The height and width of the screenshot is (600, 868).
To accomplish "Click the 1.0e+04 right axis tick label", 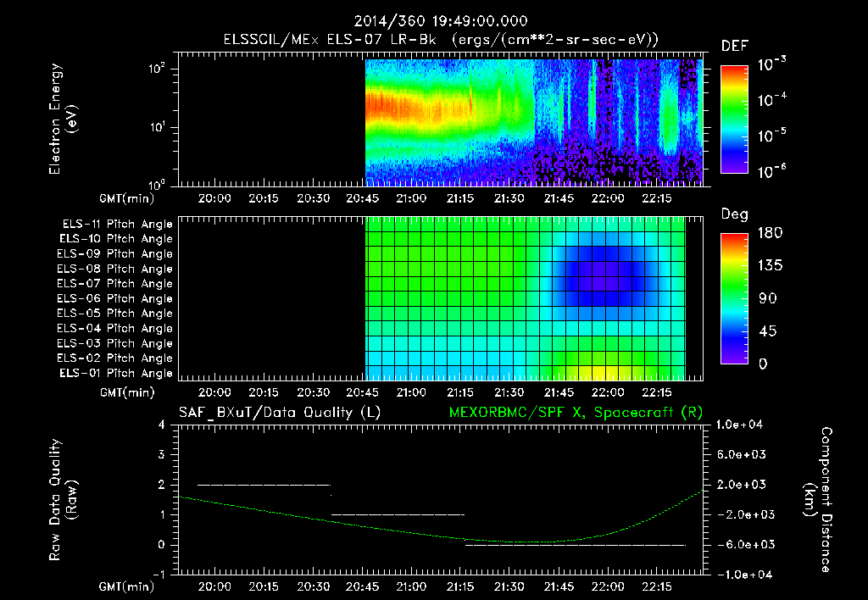I will (x=739, y=425).
